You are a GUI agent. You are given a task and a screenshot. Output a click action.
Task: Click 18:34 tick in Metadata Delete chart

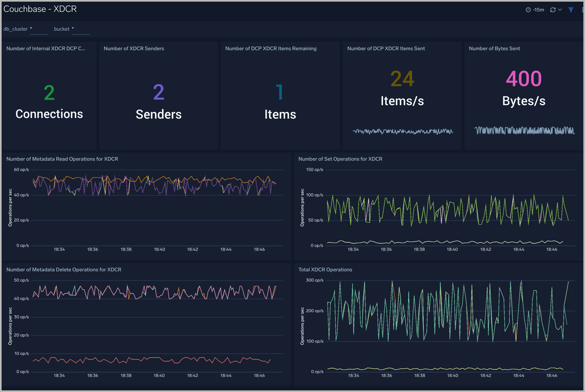click(x=59, y=375)
